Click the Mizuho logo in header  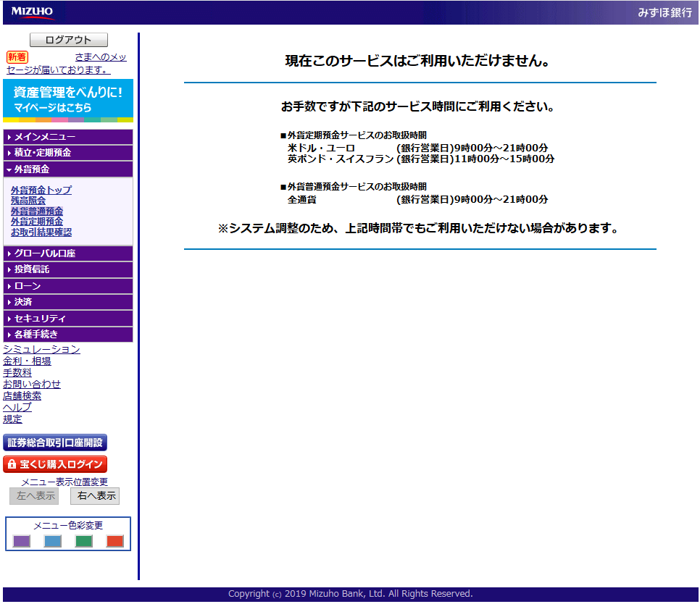tap(32, 12)
